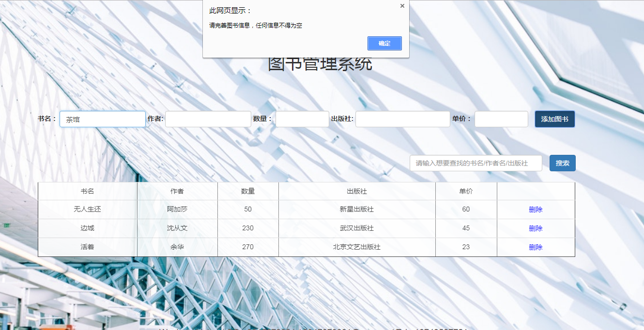Select the 书名 column header
Viewport: 644px width, 330px height.
pos(88,191)
